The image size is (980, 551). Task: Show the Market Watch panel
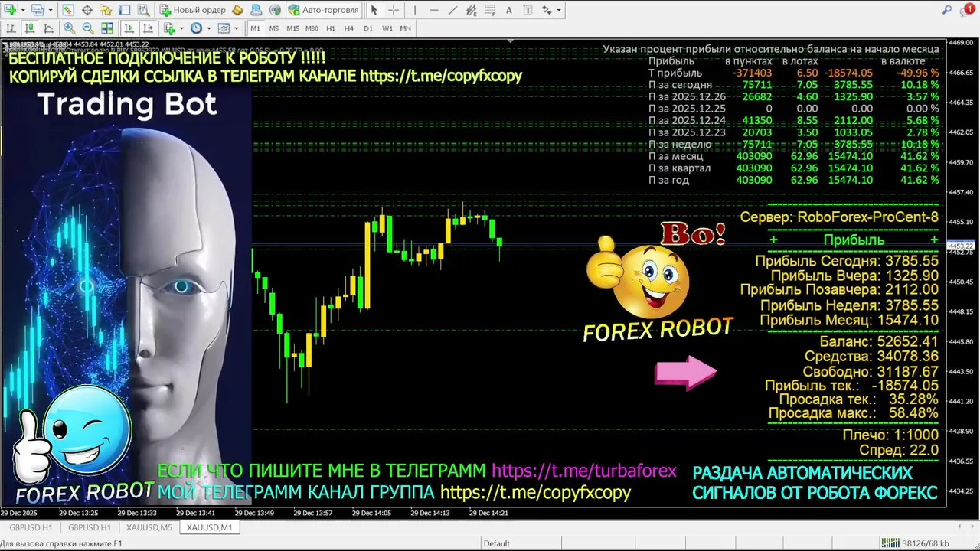pos(67,10)
